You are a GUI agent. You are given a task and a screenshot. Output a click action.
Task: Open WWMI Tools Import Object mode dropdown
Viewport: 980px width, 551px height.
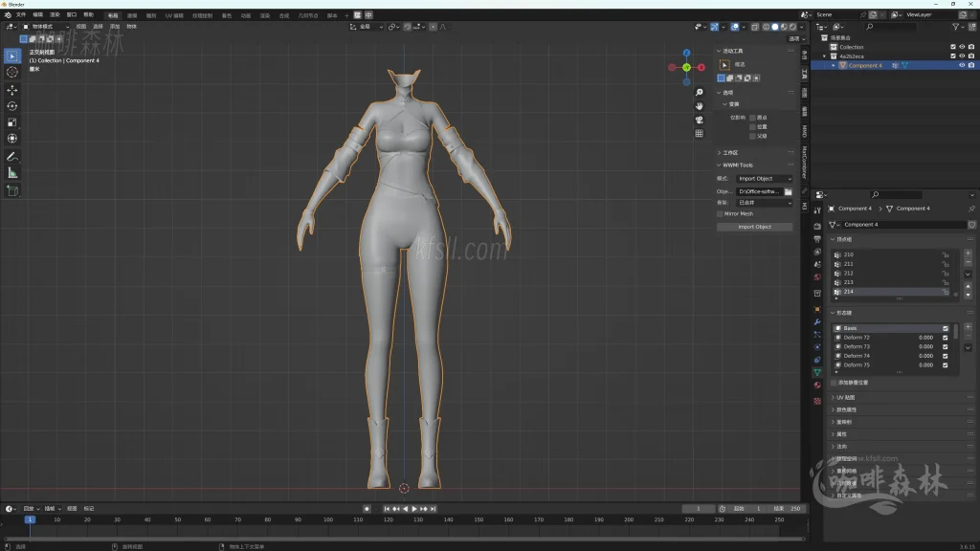765,179
